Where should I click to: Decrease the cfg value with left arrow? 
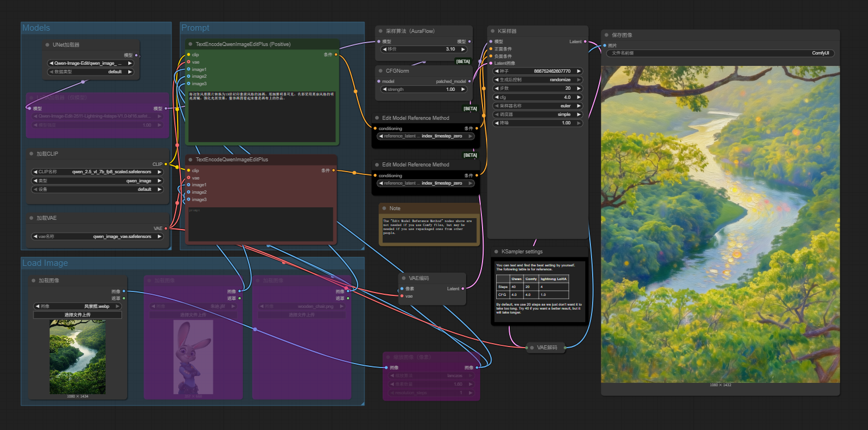[497, 97]
